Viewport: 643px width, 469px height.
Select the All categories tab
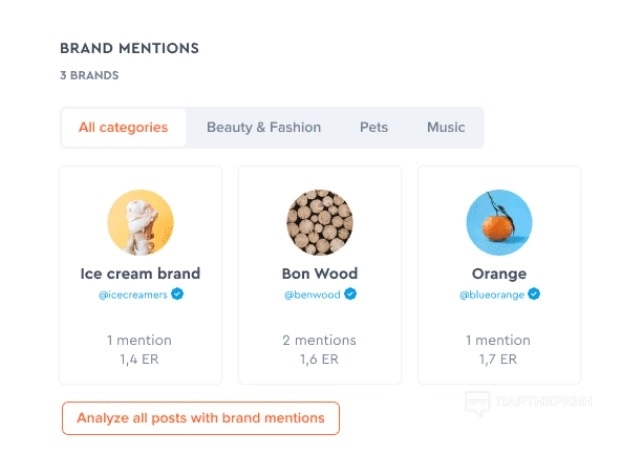(123, 128)
